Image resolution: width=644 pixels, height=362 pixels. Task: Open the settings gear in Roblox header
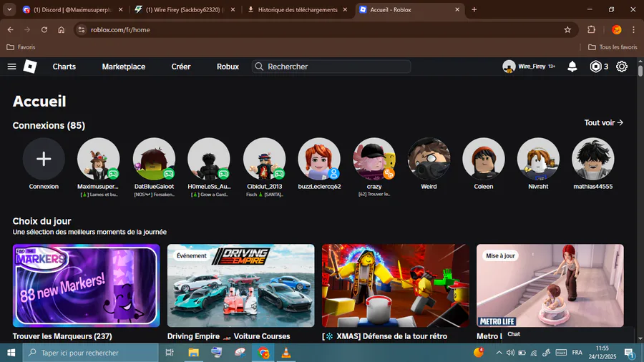point(622,67)
